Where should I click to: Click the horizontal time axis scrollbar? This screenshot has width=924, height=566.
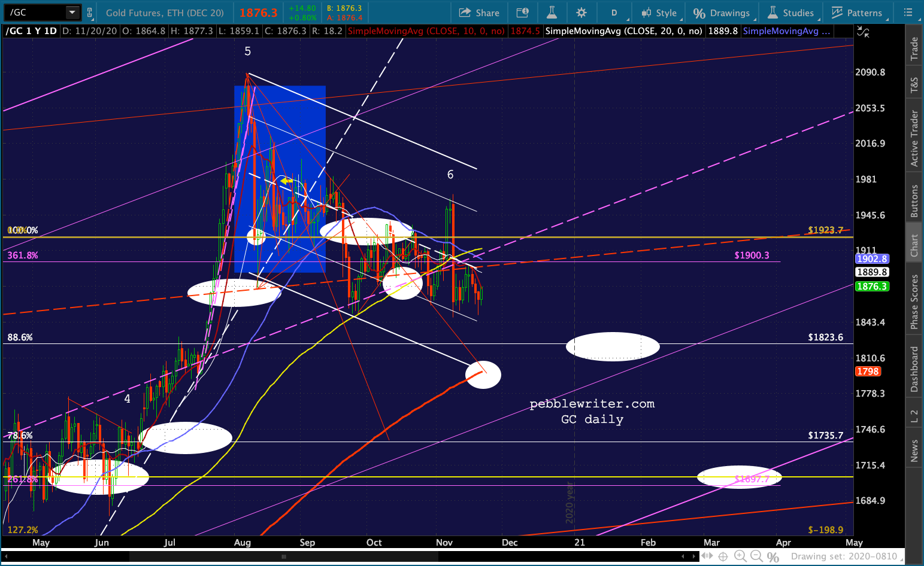pyautogui.click(x=350, y=556)
